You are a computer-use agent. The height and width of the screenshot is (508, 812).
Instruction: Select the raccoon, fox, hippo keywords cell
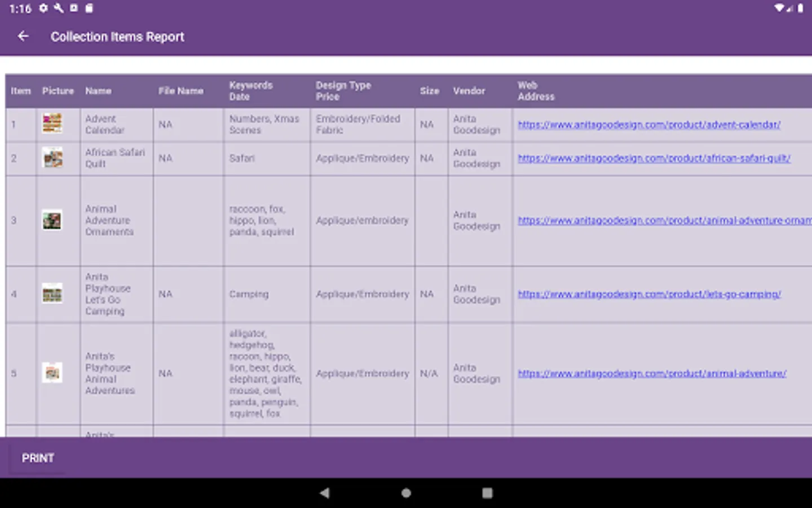(x=267, y=221)
